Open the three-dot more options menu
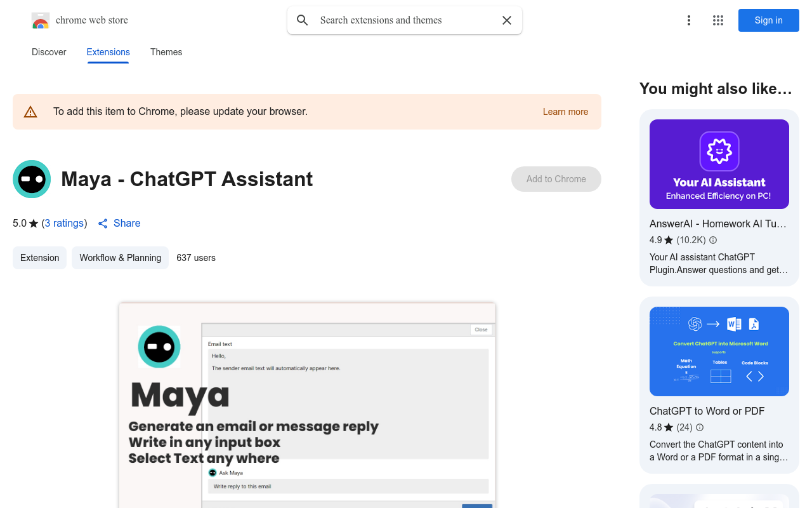 click(x=688, y=20)
